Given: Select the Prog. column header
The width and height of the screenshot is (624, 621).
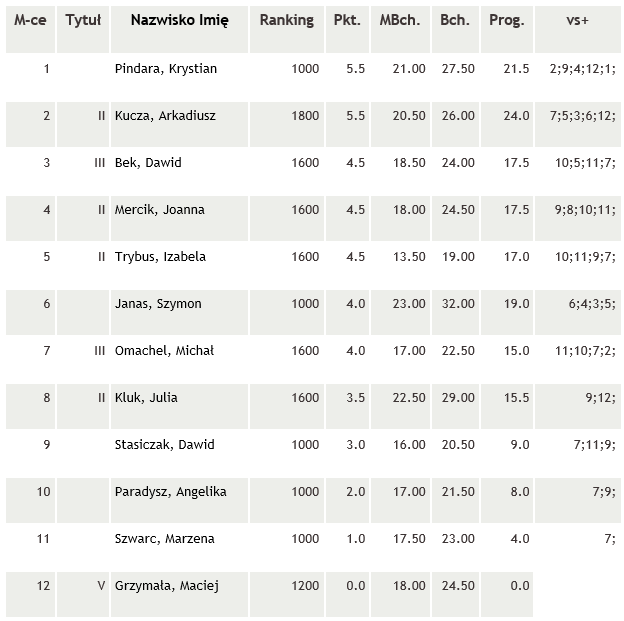Looking at the screenshot, I should 507,20.
